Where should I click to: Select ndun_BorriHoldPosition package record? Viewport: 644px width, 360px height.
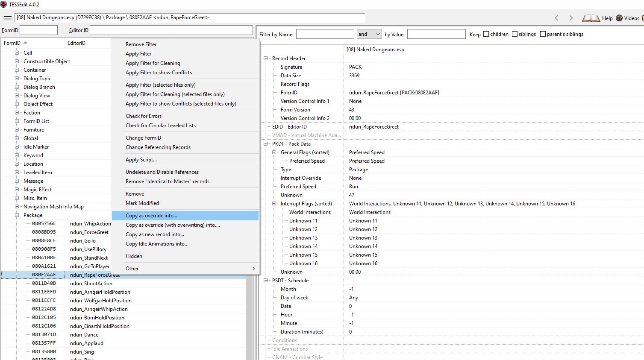[x=97, y=318]
